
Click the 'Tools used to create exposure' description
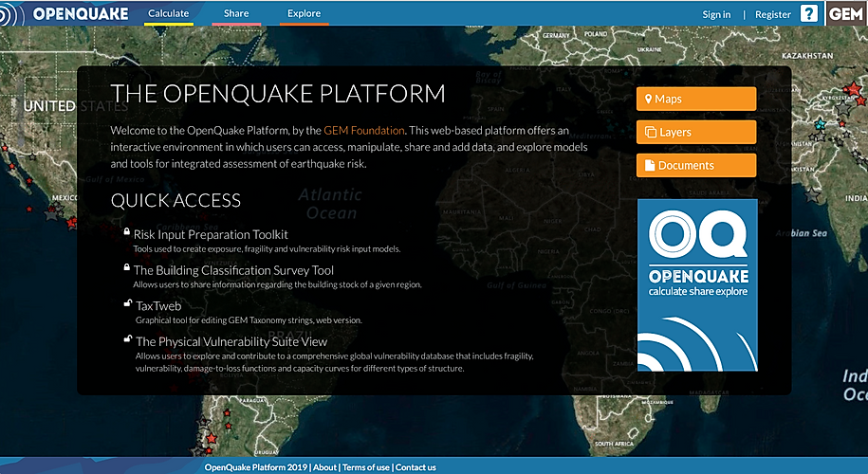point(267,249)
